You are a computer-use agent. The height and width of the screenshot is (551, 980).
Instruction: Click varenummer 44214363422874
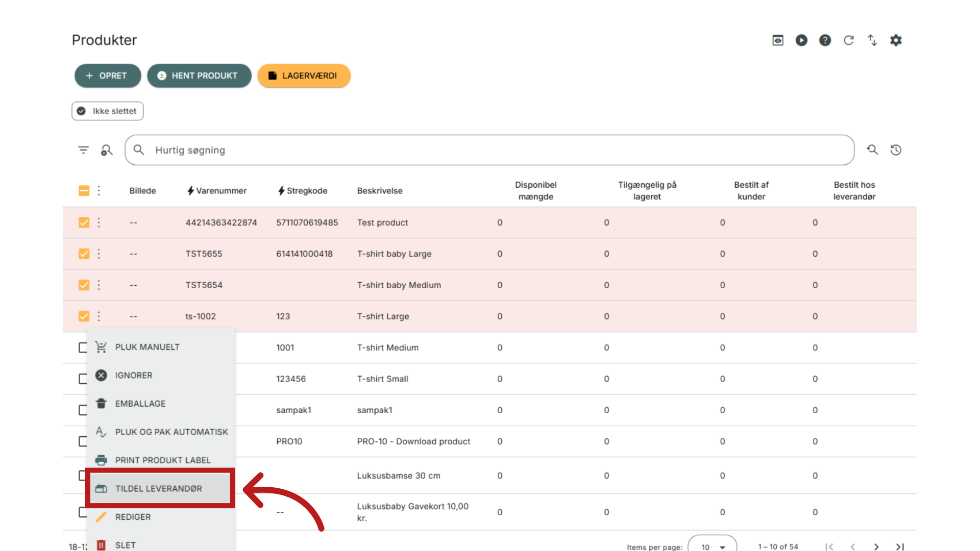[x=221, y=222]
